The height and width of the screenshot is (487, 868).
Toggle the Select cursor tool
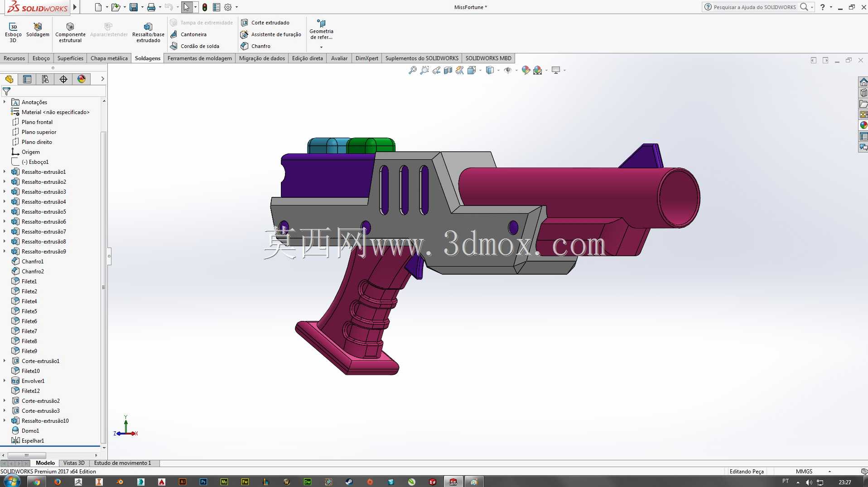tap(187, 7)
